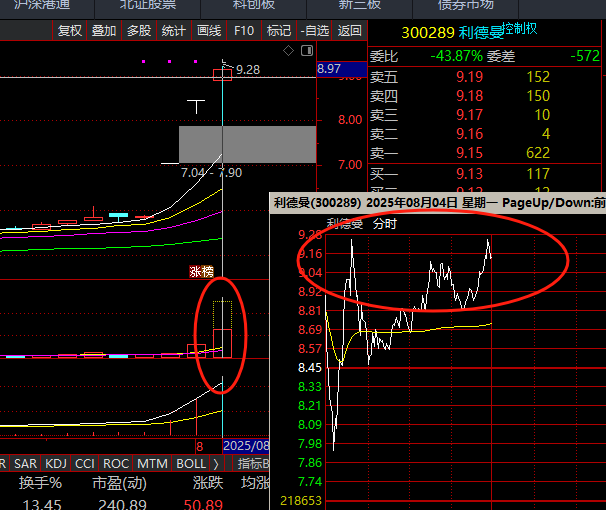Click the 涨跌 column header

(208, 483)
